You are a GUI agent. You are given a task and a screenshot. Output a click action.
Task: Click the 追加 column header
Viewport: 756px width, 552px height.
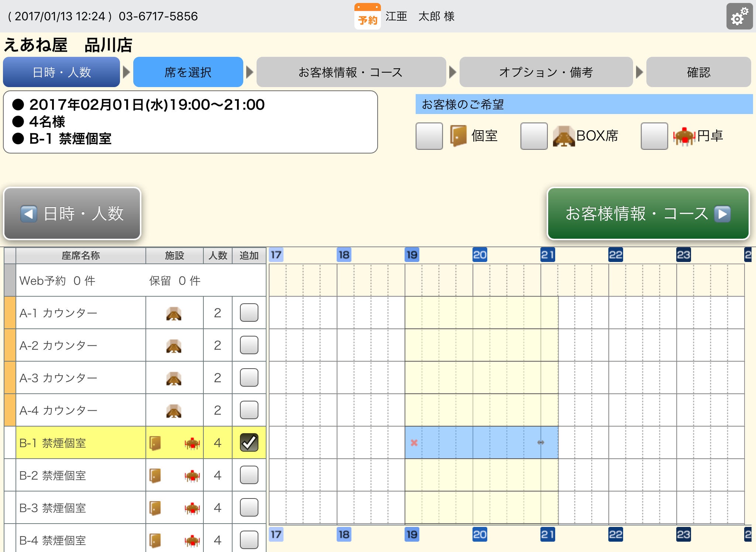coord(249,256)
